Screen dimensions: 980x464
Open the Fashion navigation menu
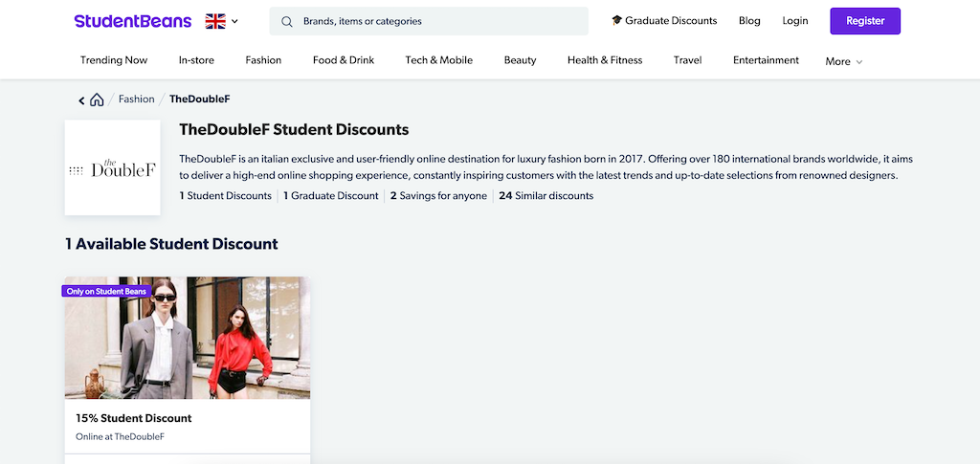tap(263, 60)
